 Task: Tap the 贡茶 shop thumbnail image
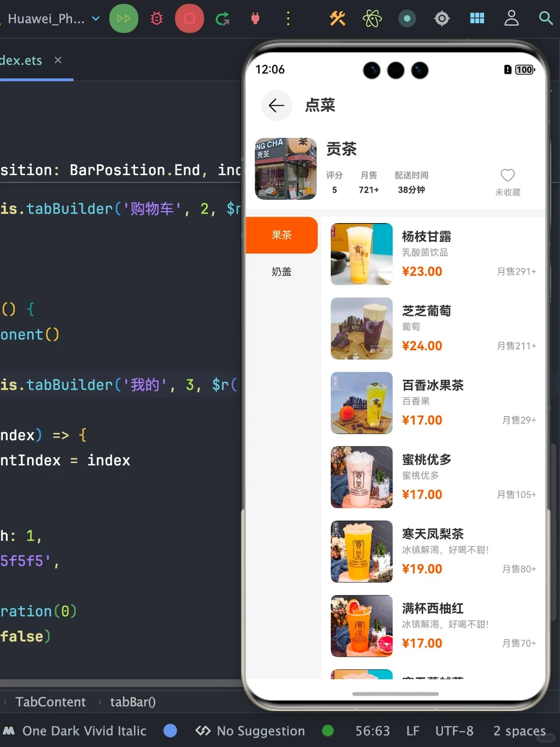286,169
